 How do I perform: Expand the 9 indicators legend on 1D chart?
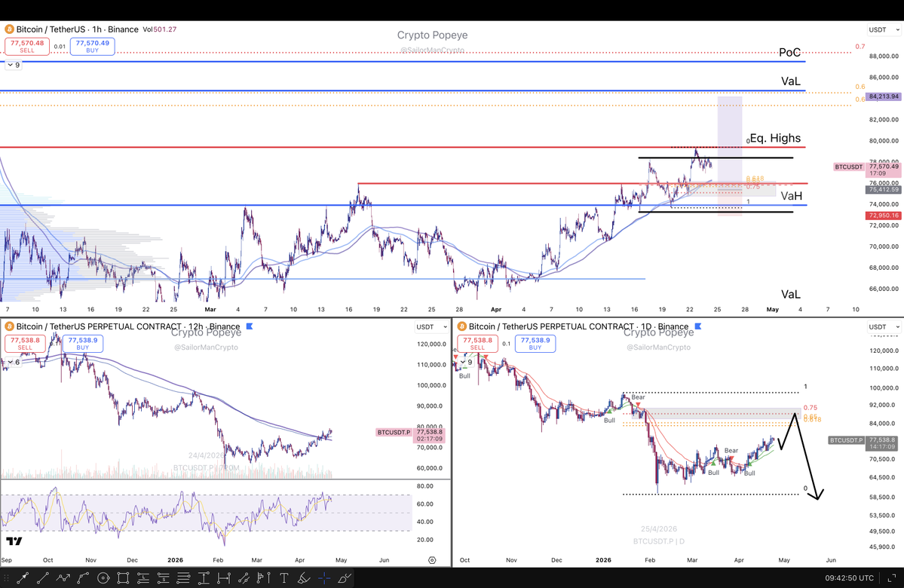click(467, 362)
